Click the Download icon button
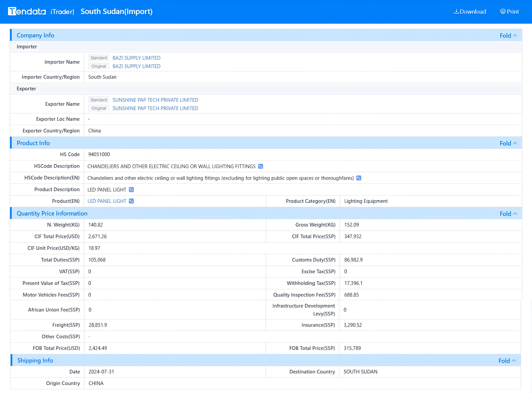This screenshot has height=393, width=532. click(x=470, y=12)
